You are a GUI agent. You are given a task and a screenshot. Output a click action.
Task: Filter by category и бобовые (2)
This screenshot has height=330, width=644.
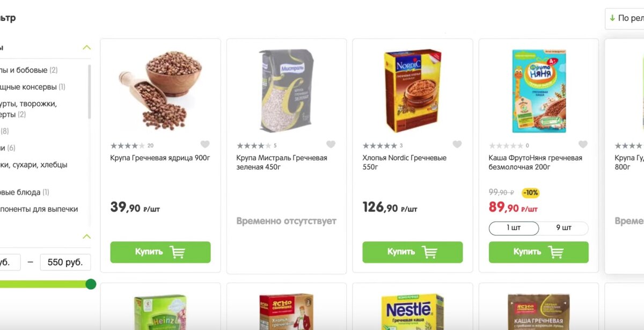pyautogui.click(x=30, y=70)
